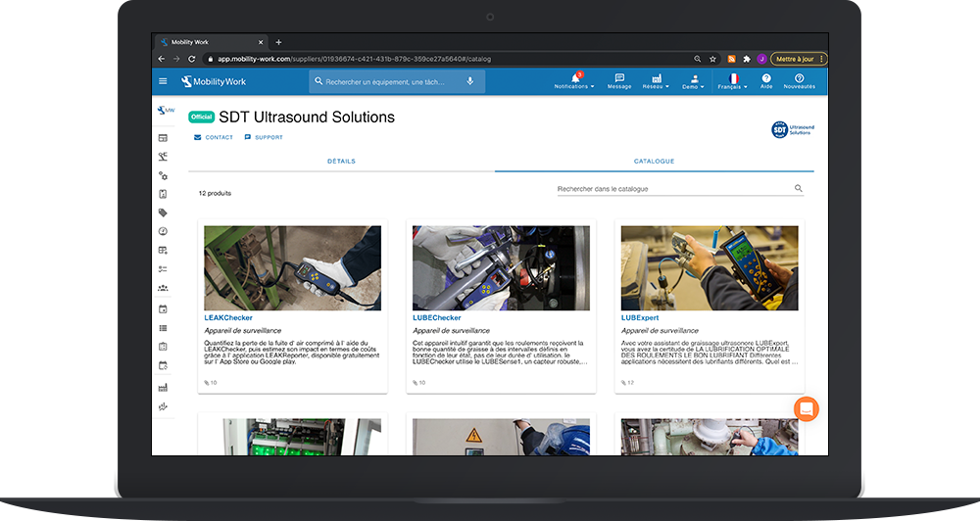Open the Nouveautés icon

click(799, 81)
